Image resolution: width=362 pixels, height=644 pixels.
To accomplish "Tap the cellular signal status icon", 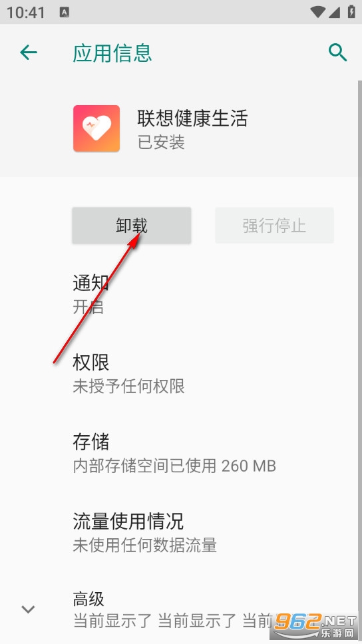I will [335, 12].
